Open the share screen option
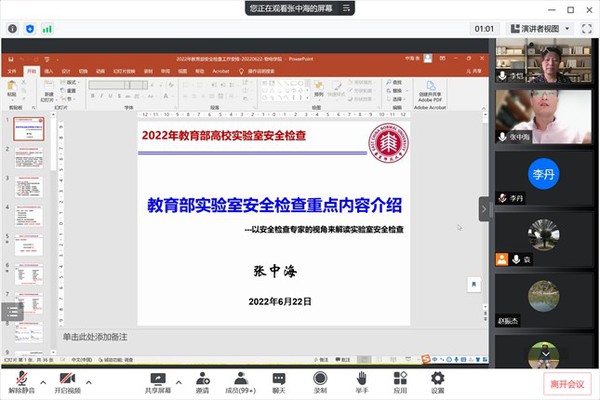Screen dimensions: 600x400 [x=158, y=380]
